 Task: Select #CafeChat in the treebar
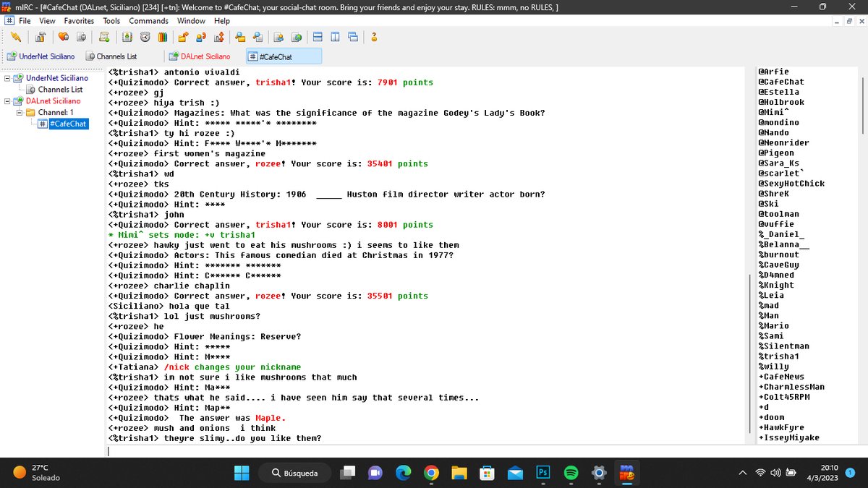pyautogui.click(x=68, y=124)
